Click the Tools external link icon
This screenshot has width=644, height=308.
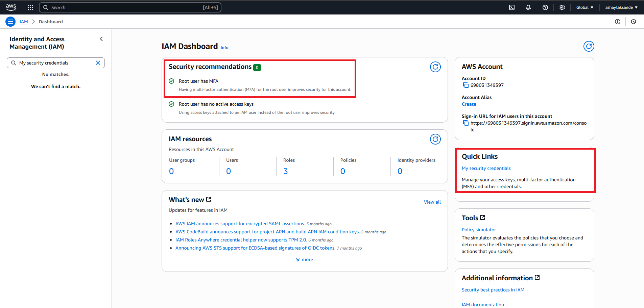coord(482,217)
